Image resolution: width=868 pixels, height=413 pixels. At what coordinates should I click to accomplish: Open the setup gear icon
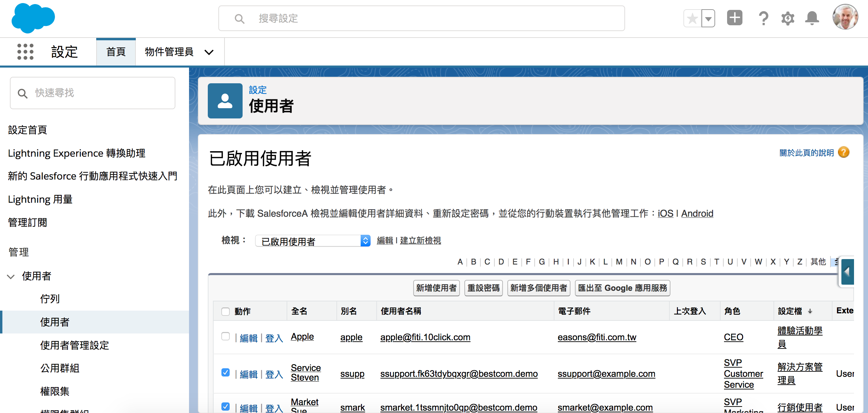coord(787,18)
